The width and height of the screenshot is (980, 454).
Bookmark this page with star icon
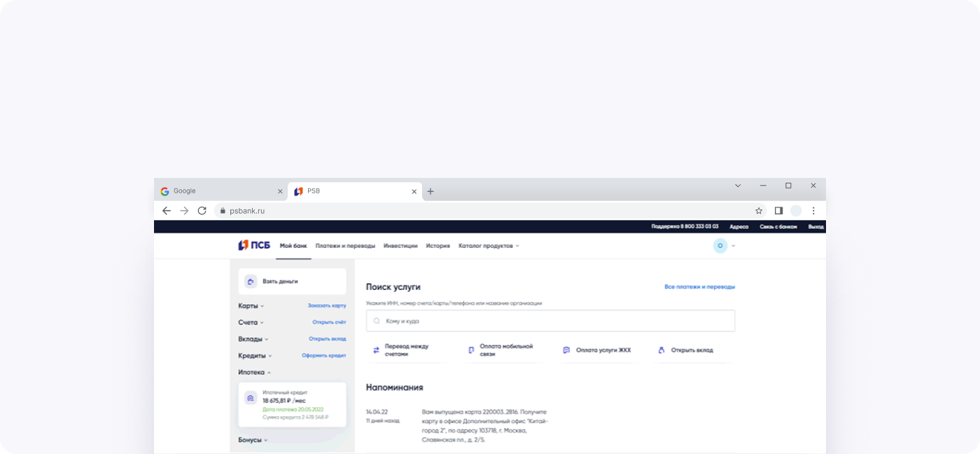tap(759, 211)
